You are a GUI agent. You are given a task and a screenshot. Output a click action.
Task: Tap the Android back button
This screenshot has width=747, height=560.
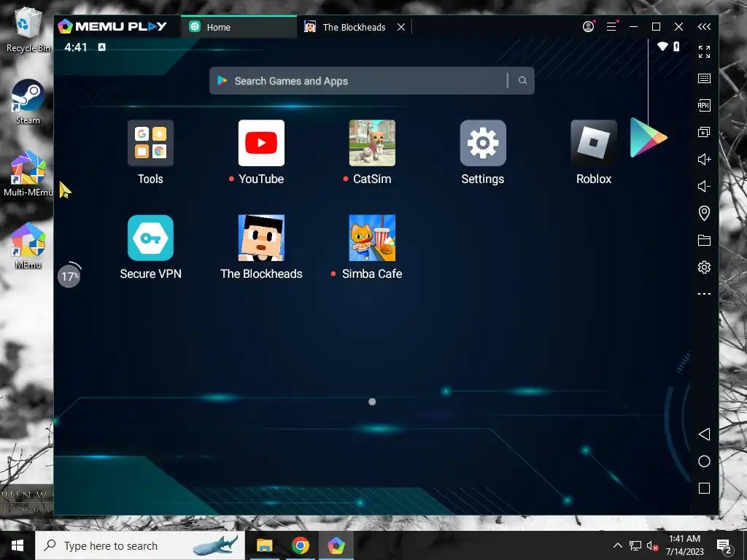click(x=704, y=434)
